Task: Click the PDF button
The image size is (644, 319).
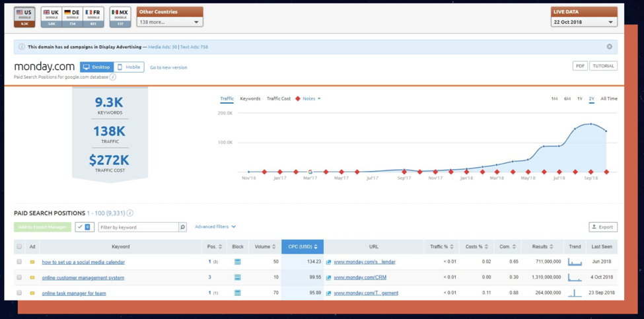Action: 580,66
